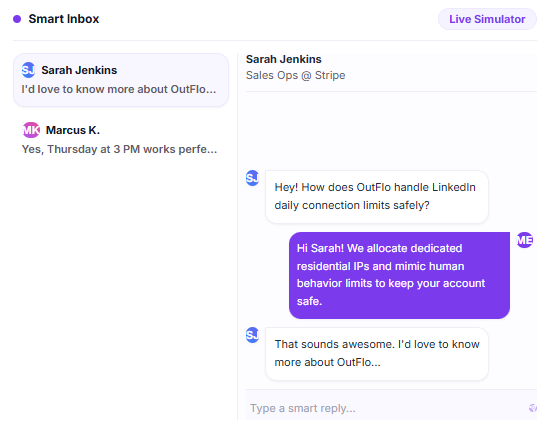Click preview text 'Yes, Thursday at 3 PM works perfe...'
The image size is (550, 426).
point(119,149)
